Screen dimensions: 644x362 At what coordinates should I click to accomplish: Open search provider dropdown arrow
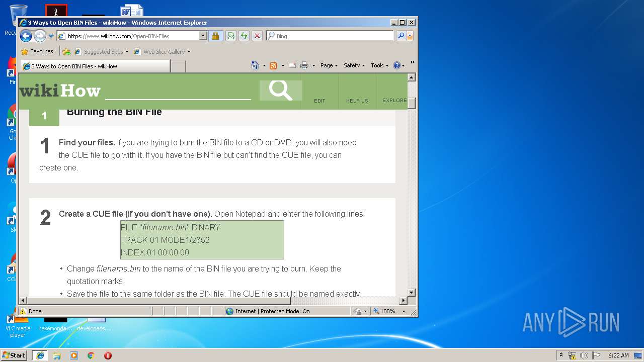click(x=410, y=36)
